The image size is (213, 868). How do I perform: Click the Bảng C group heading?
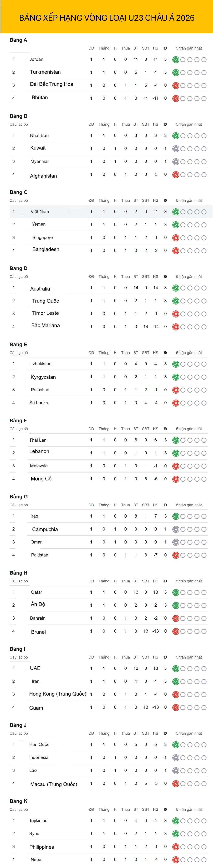tap(19, 192)
